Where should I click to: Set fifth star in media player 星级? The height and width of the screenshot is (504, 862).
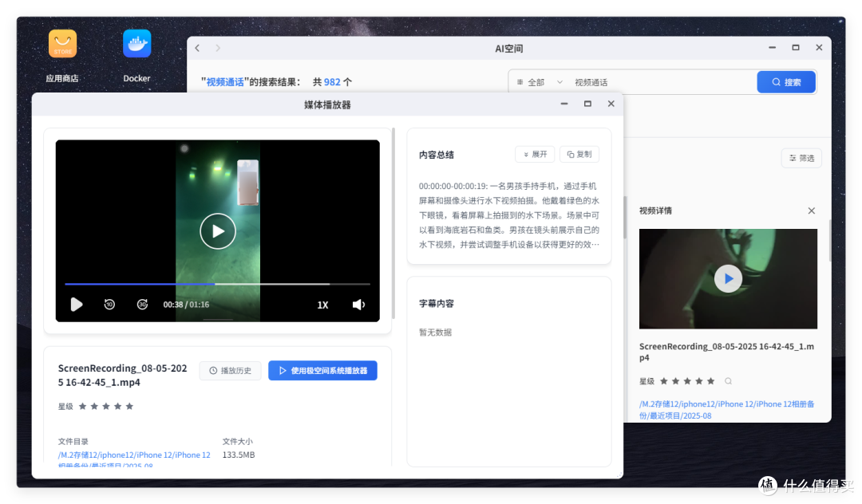[x=130, y=406]
